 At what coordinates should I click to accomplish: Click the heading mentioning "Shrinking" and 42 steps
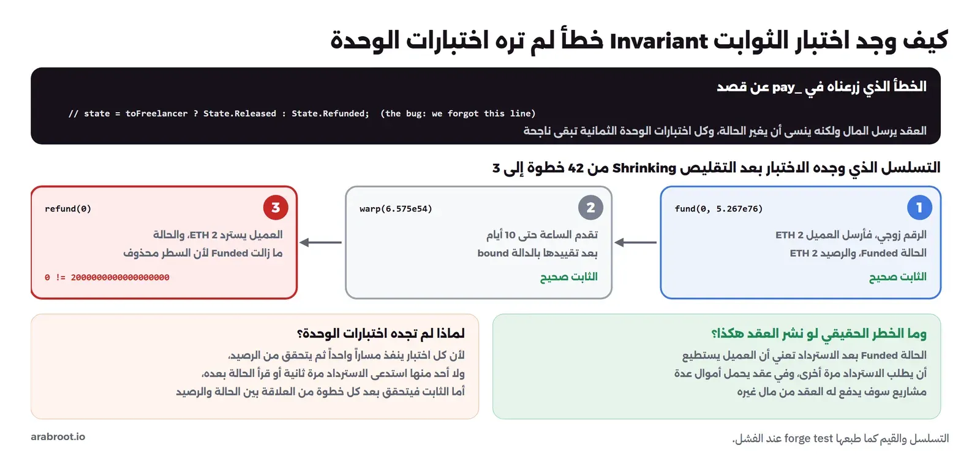coord(716,168)
